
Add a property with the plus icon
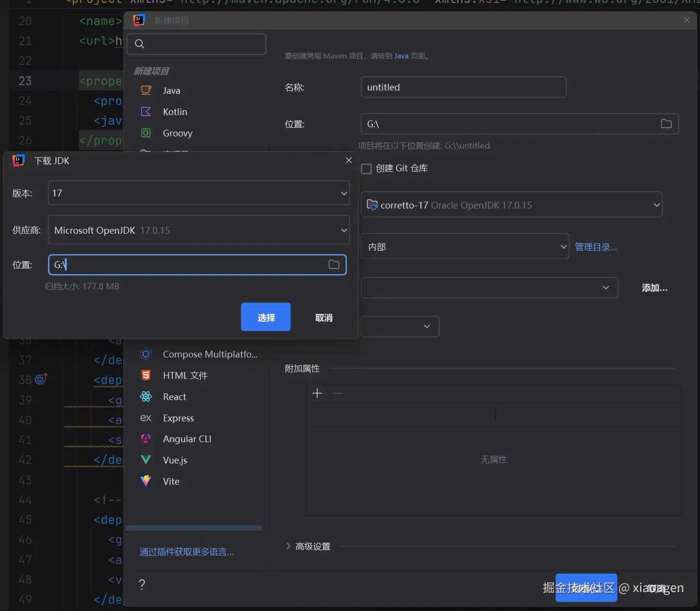pyautogui.click(x=317, y=393)
